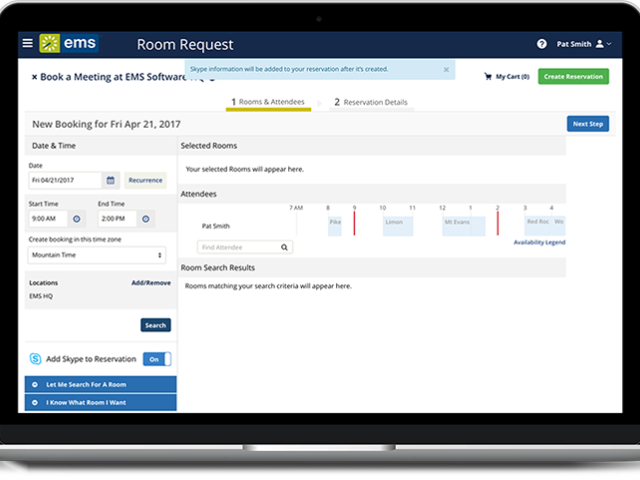Viewport: 640px width, 480px height.
Task: Toggle Add Skype to Reservation switch
Action: pos(157,359)
